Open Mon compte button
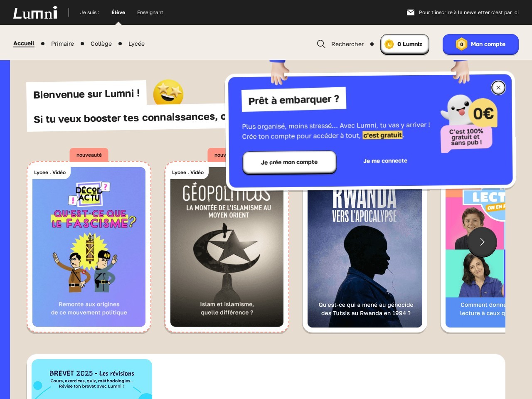532x399 pixels. coord(480,44)
